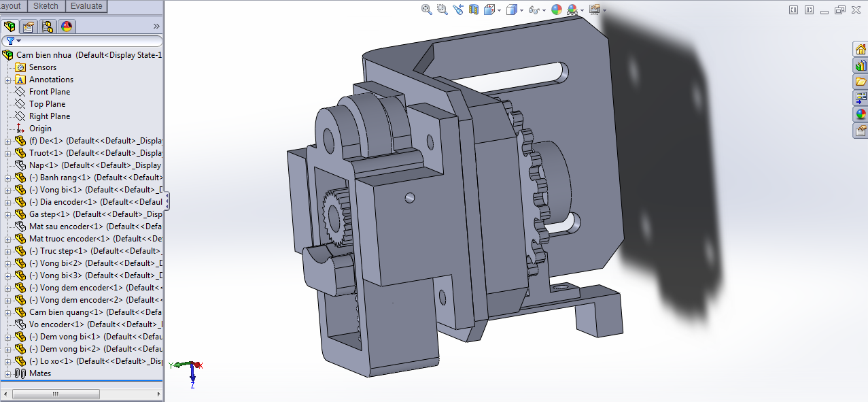
Task: Switch to the Sketch tab
Action: pyautogui.click(x=46, y=5)
